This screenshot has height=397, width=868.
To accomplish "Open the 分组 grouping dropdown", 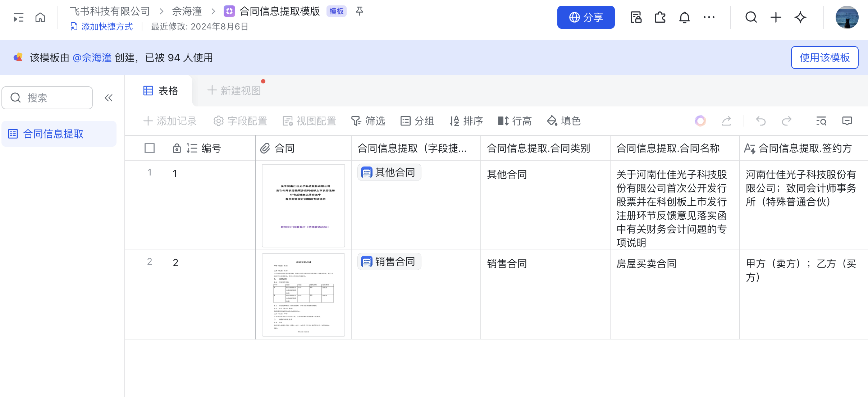I will coord(417,121).
